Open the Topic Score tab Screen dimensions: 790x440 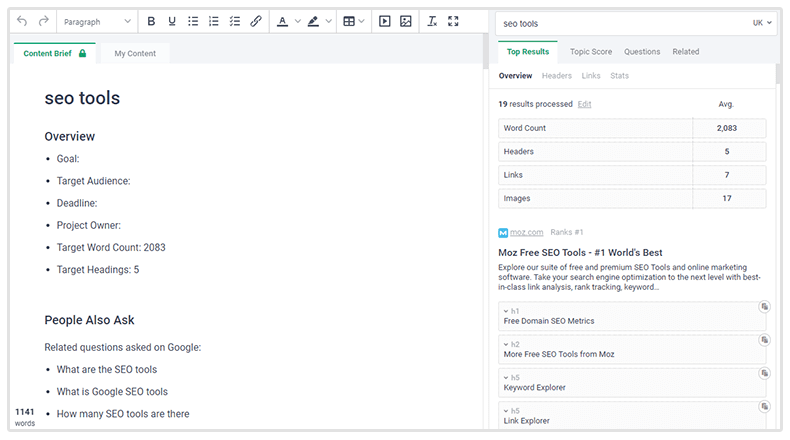[591, 52]
